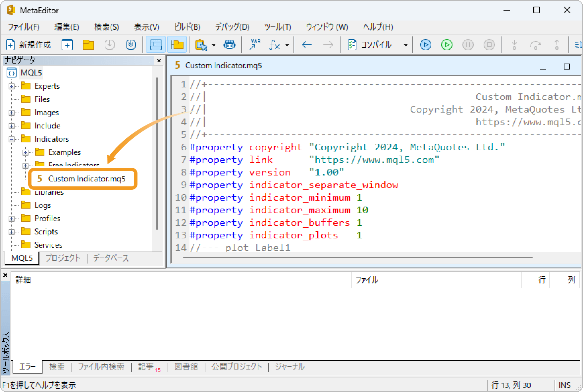Image resolution: width=583 pixels, height=392 pixels.
Task: Go back with the left arrow icon
Action: point(307,45)
